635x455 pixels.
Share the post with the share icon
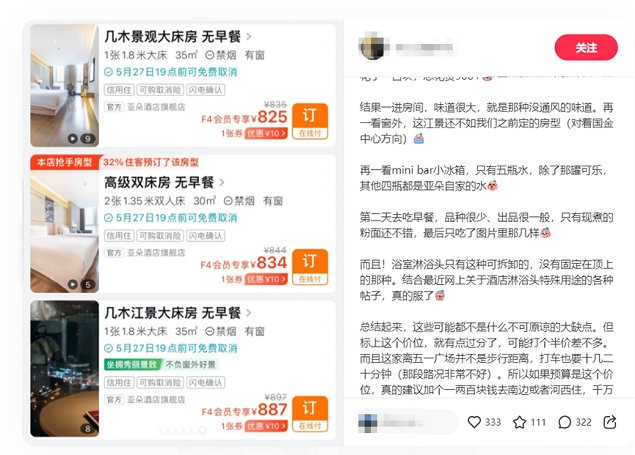(x=610, y=422)
